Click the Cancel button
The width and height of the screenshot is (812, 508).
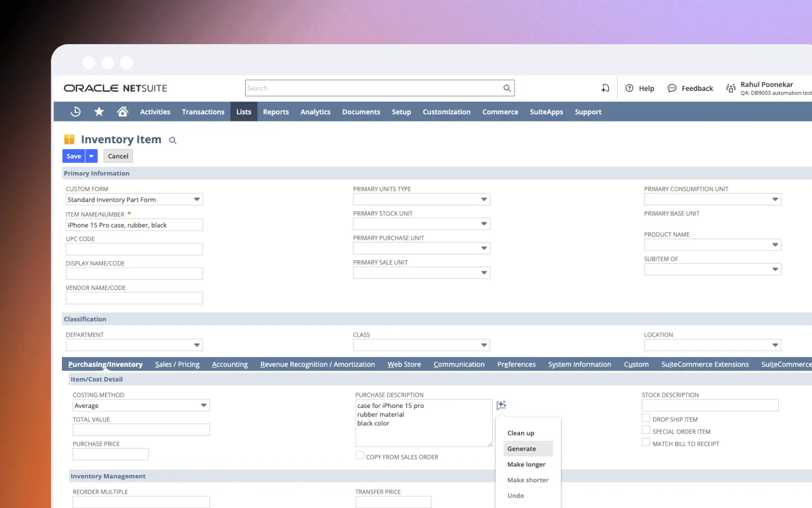[x=118, y=156]
